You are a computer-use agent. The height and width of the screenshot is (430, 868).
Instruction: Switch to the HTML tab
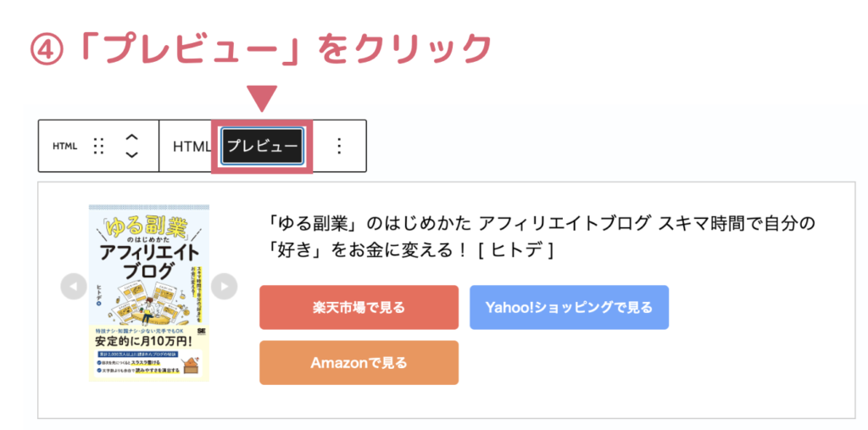coord(192,146)
